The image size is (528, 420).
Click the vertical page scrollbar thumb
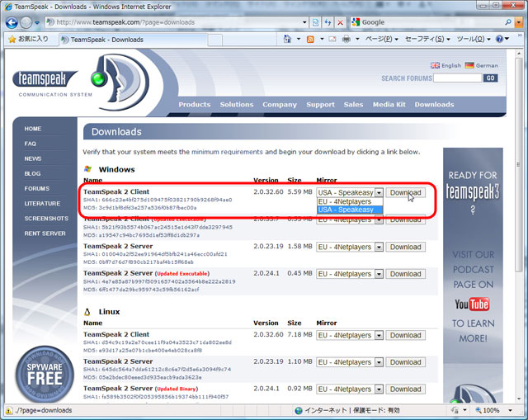pyautogui.click(x=518, y=165)
